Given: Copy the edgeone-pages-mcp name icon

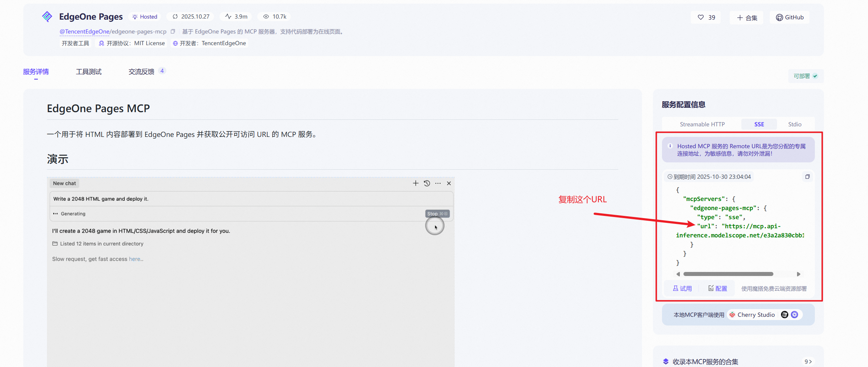Looking at the screenshot, I should click(173, 32).
